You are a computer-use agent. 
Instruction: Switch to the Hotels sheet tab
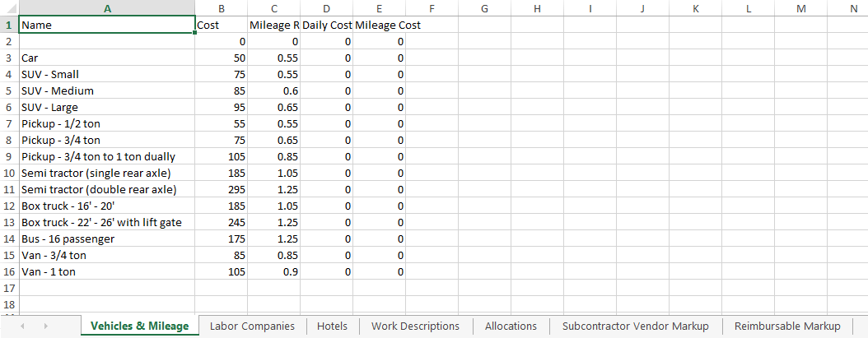point(332,326)
